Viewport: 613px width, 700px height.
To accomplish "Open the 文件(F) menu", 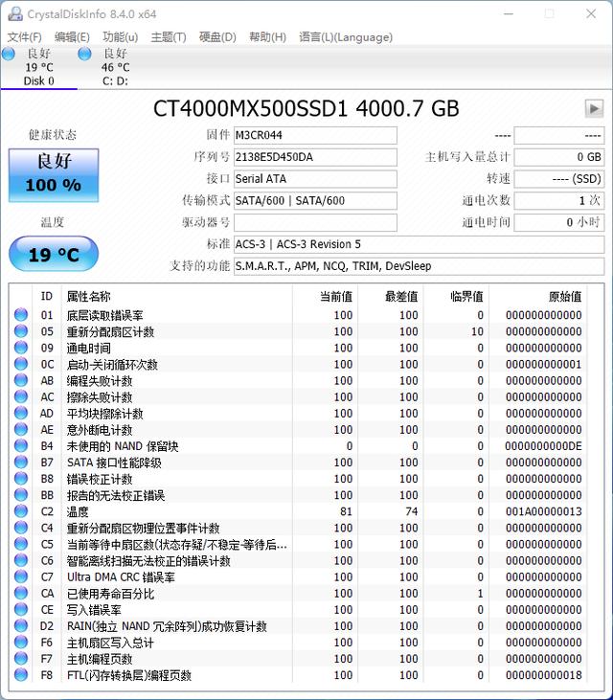I will pos(25,37).
